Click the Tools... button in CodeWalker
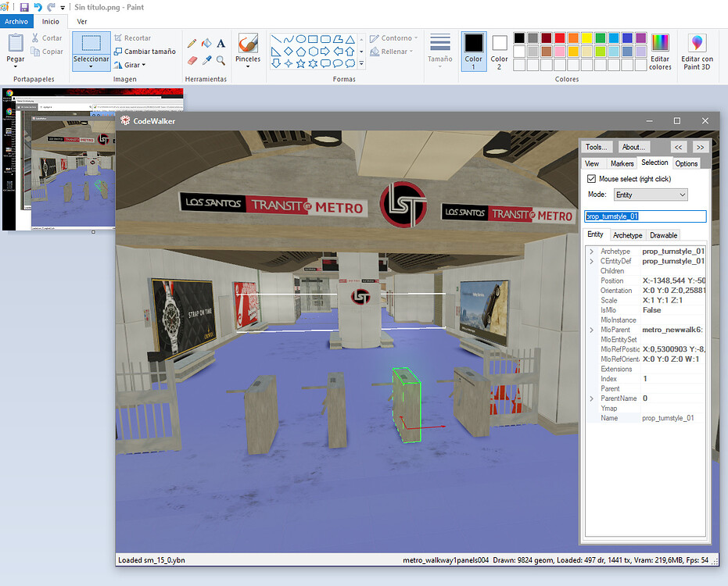Image resolution: width=728 pixels, height=586 pixels. point(597,147)
